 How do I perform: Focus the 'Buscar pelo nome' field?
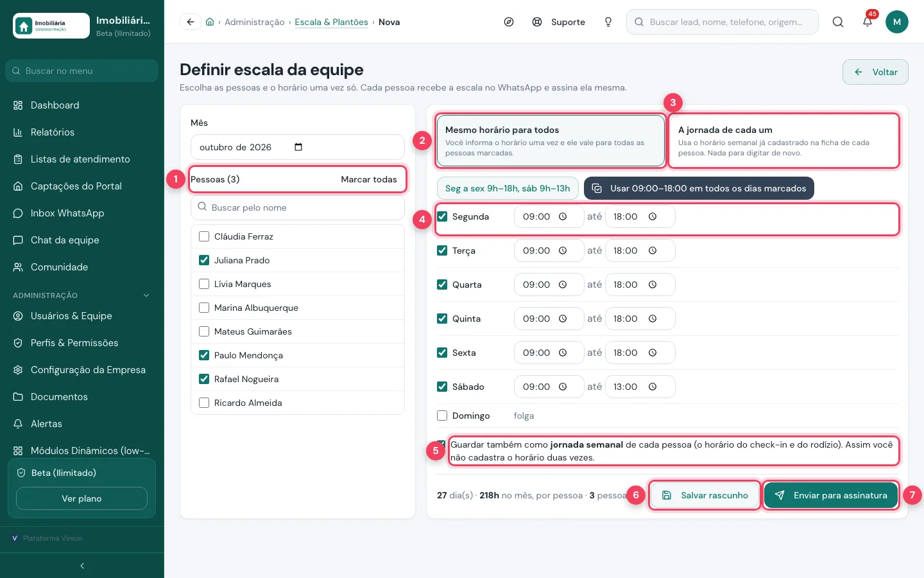point(298,207)
